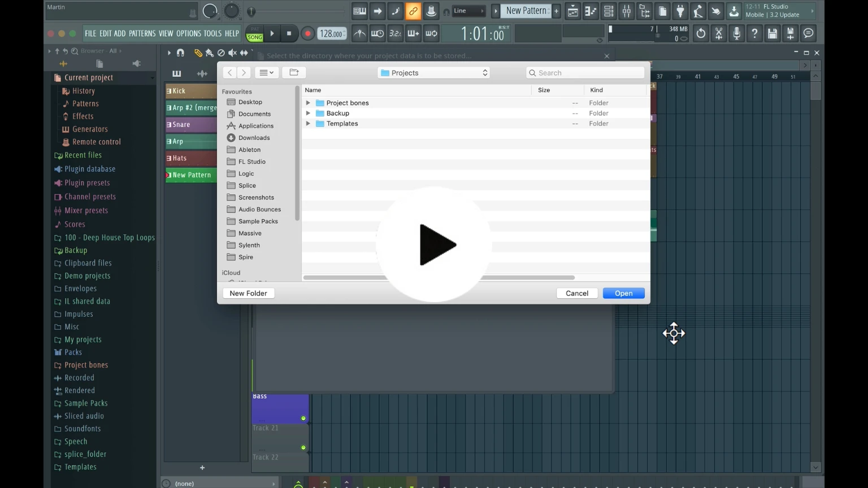Adjust the master pitch slider
Image resolution: width=868 pixels, height=488 pixels.
231,11
